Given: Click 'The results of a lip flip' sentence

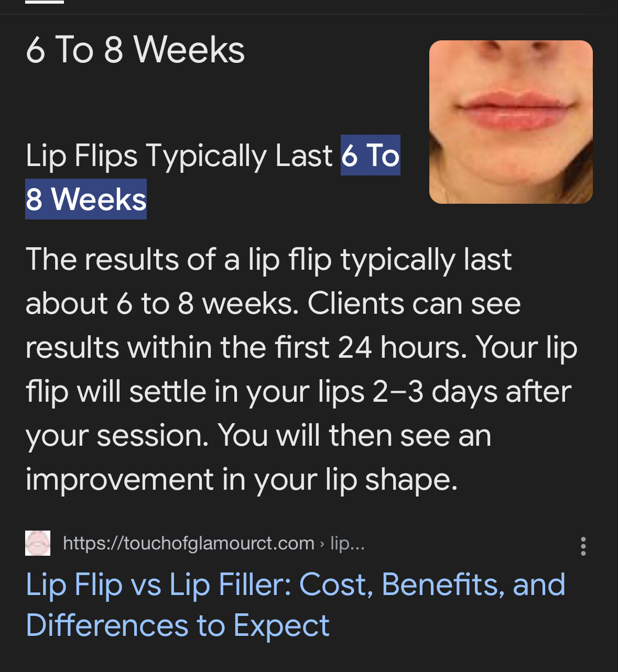Looking at the screenshot, I should click(178, 259).
